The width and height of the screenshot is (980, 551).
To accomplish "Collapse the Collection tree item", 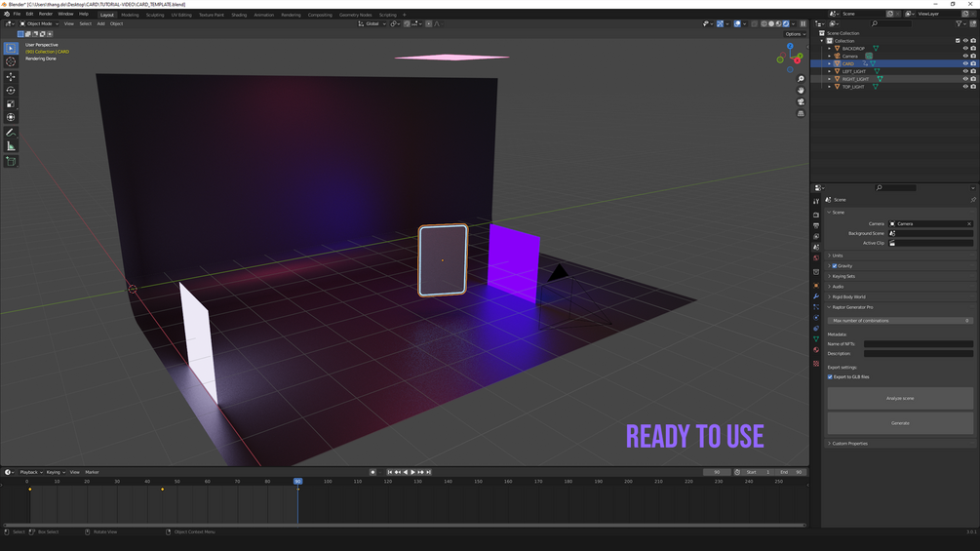I will click(822, 41).
